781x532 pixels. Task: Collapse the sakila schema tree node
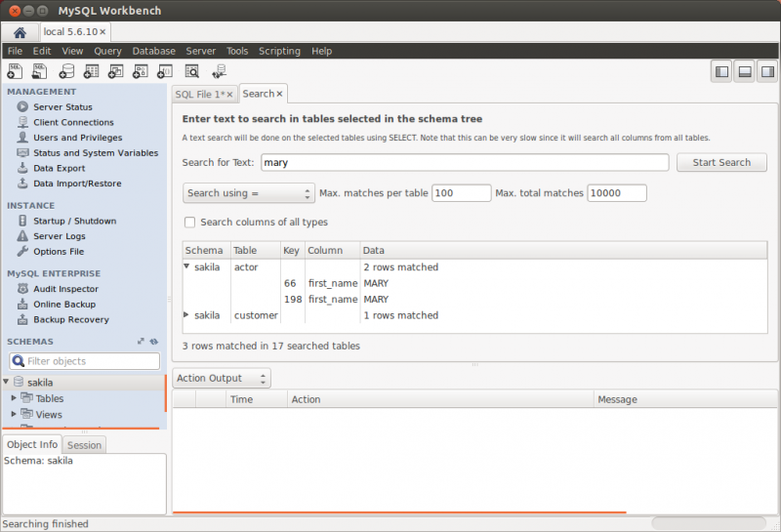click(x=6, y=382)
